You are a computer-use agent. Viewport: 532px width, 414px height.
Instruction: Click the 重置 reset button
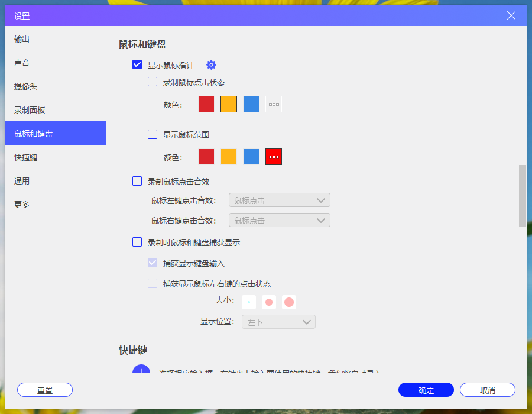(44, 390)
